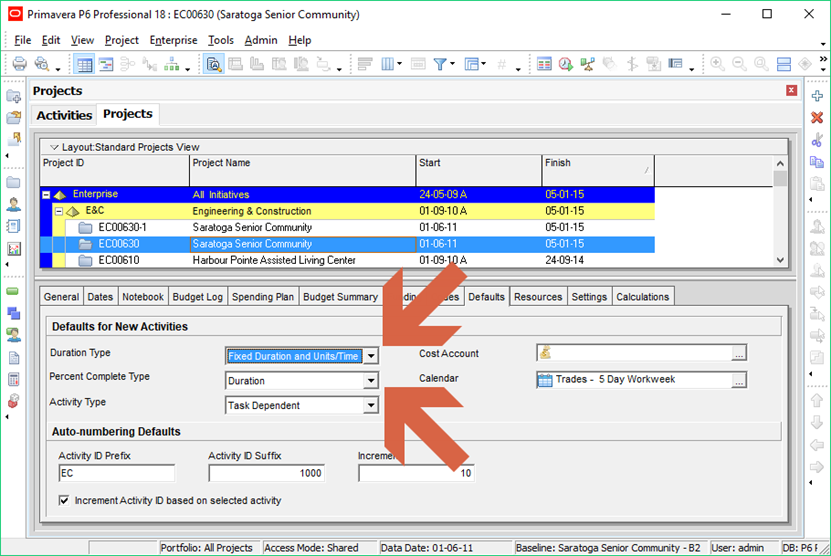Click the Cost Account browse button

point(739,353)
